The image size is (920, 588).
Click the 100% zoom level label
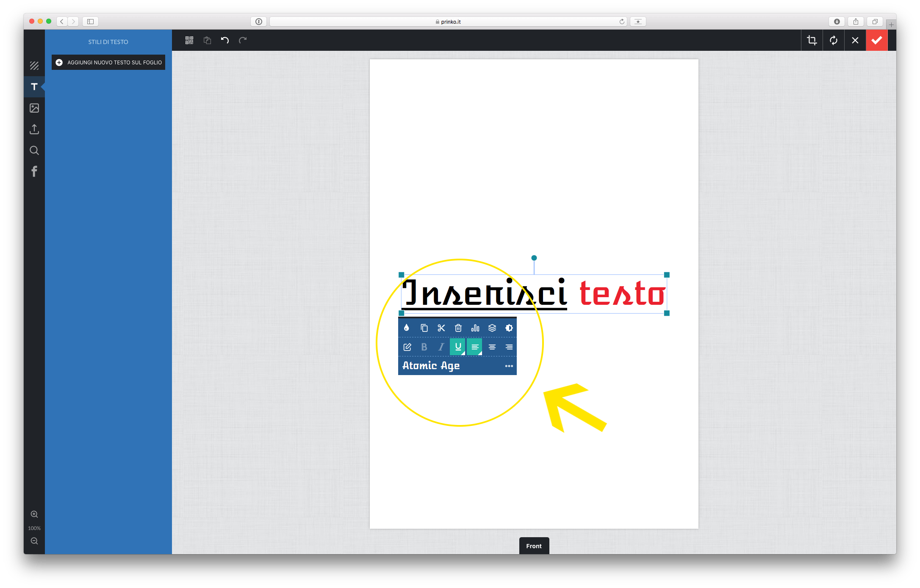tap(34, 528)
